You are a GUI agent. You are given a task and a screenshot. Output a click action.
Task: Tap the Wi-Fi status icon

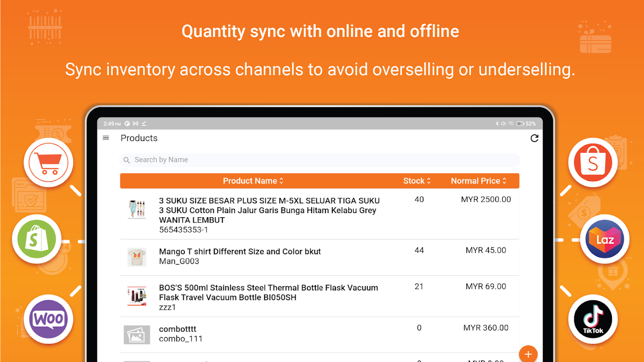(511, 124)
